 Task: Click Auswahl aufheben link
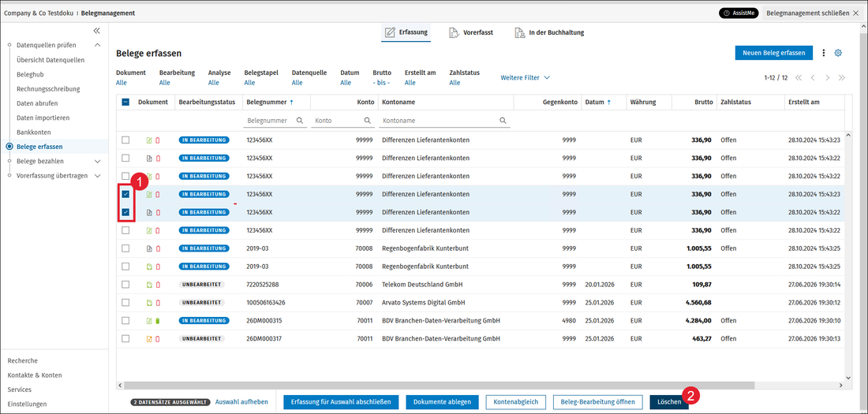click(241, 402)
